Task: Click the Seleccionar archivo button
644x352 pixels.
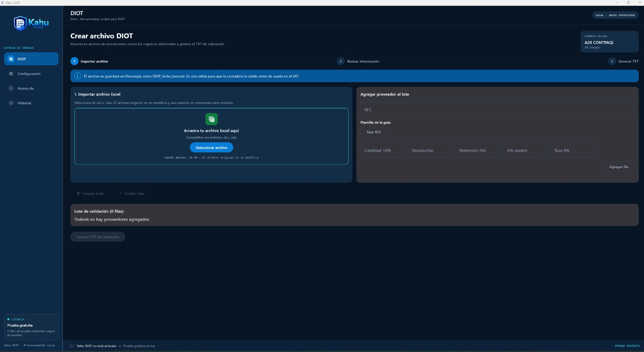Action: [211, 148]
